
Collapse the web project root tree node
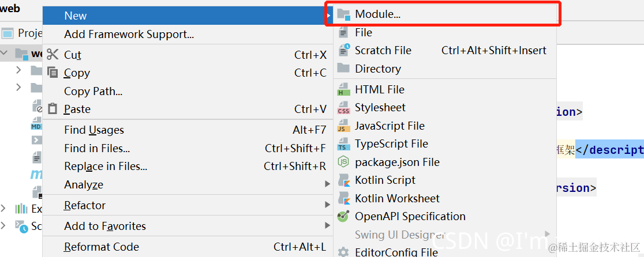pos(5,53)
